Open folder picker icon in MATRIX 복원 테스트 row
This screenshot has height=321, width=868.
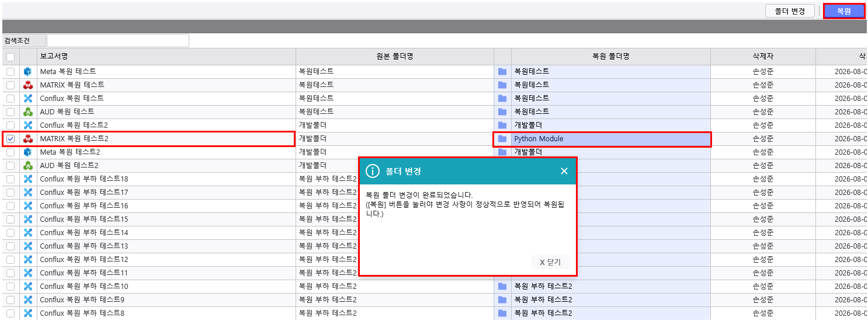pos(502,85)
